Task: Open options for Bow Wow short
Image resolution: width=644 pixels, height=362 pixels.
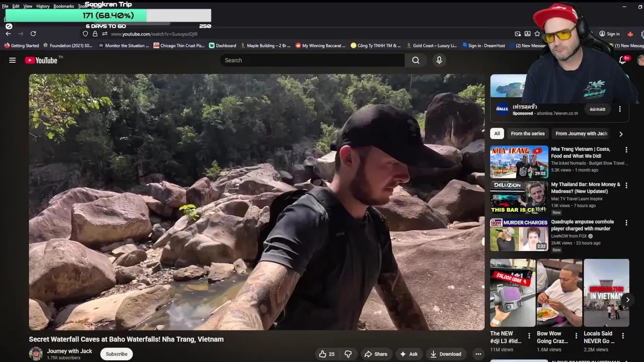Action: point(576,336)
